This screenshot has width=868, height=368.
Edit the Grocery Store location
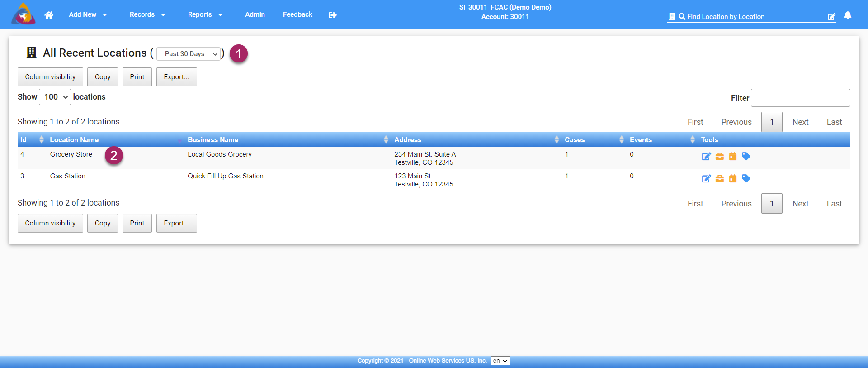[x=706, y=157]
